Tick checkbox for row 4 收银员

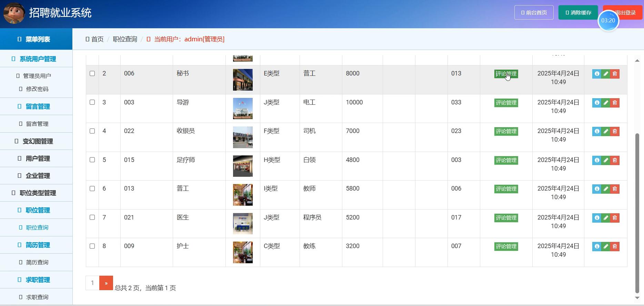(92, 131)
